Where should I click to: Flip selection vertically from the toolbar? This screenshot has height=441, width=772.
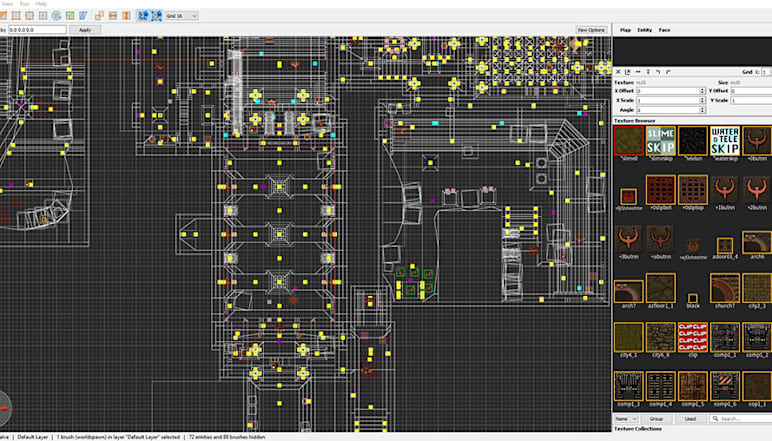[126, 16]
